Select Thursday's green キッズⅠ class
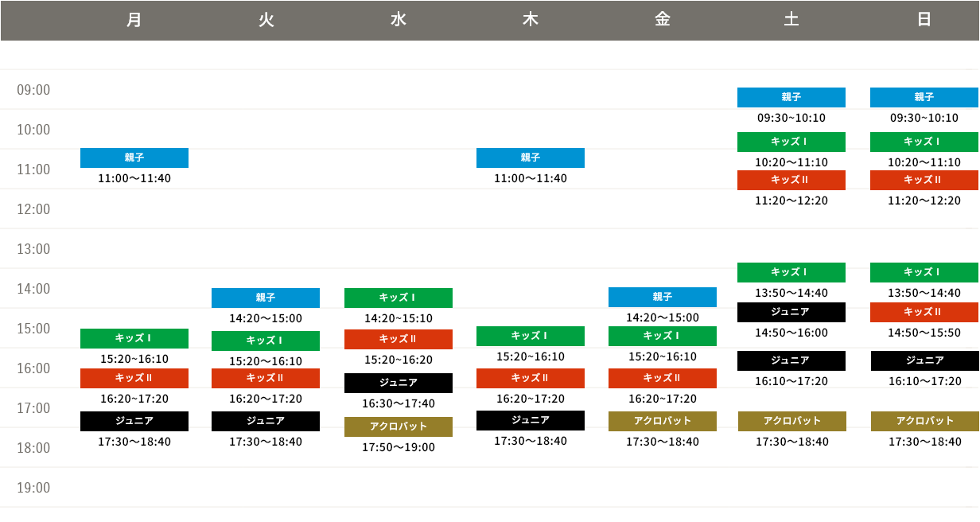980x522 pixels. click(x=530, y=336)
